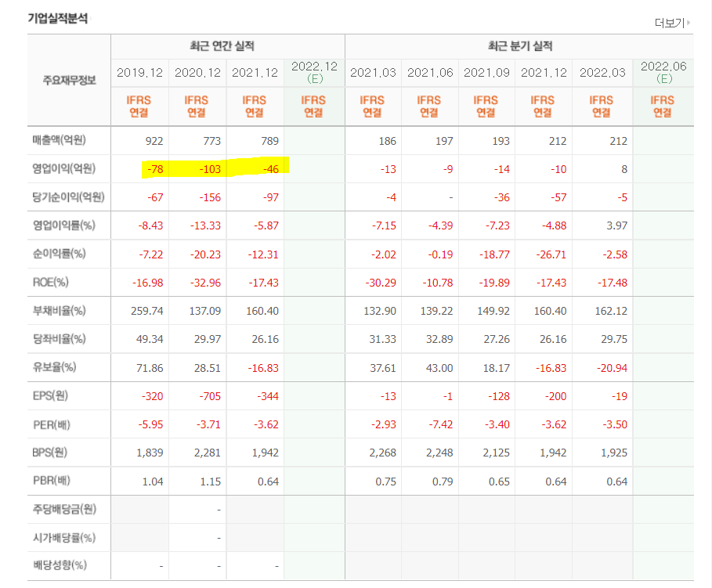Click the 2021.06 quarter column header
The height and width of the screenshot is (588, 712).
(430, 73)
